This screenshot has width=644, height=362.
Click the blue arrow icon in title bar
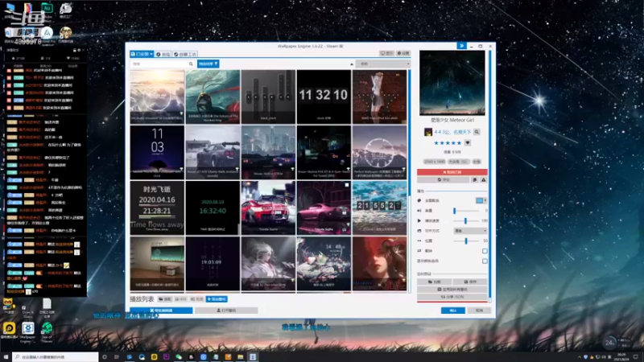(x=461, y=46)
